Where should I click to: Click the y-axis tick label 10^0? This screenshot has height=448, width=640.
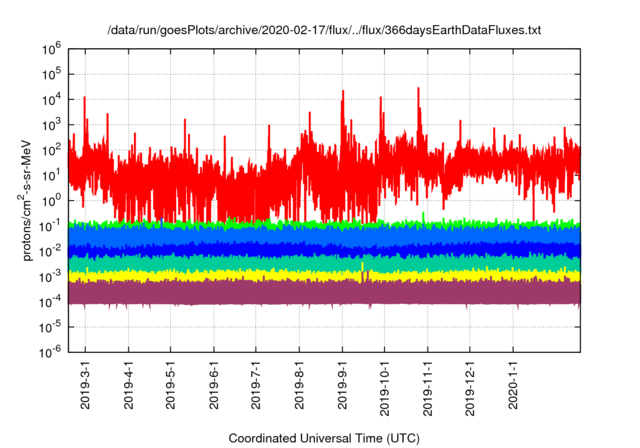[x=51, y=201]
